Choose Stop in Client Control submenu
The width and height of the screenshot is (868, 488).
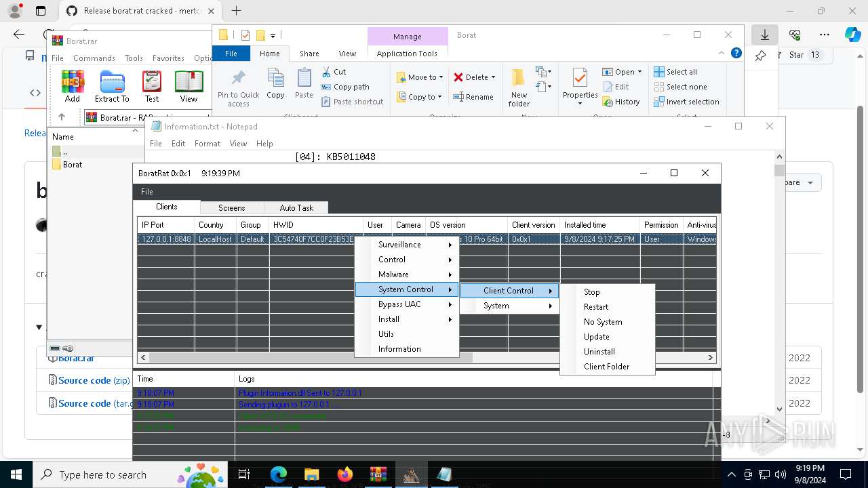click(608, 292)
